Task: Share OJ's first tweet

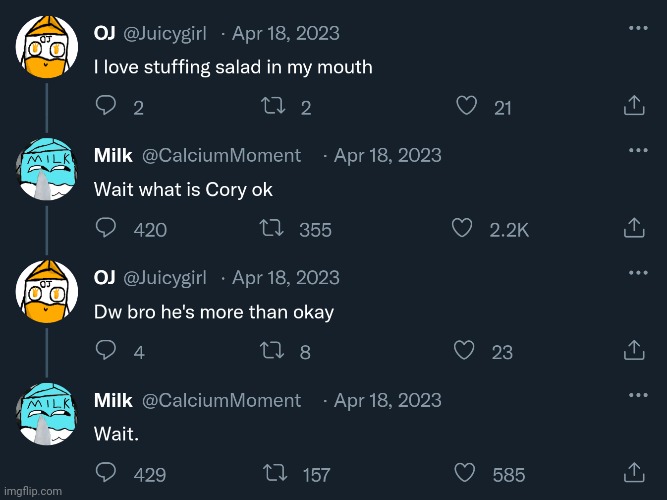Action: 633,106
